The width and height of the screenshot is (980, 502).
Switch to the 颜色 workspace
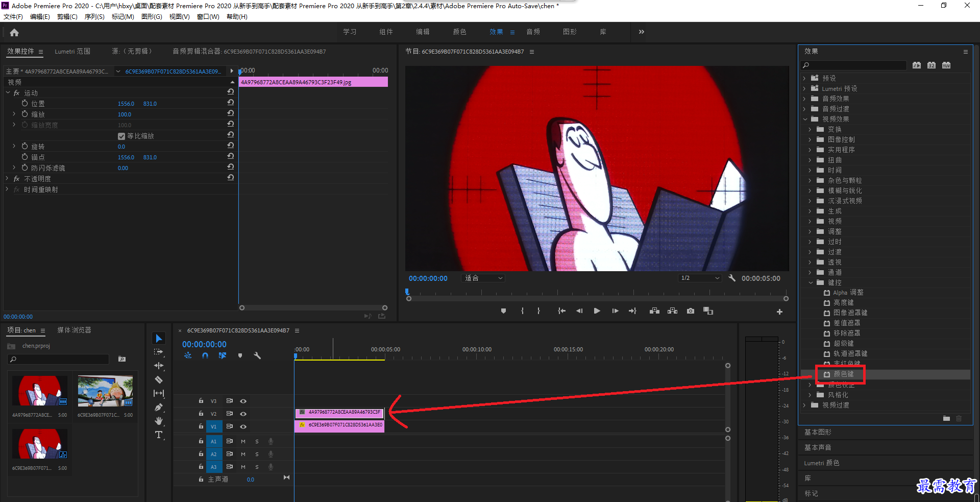click(459, 32)
